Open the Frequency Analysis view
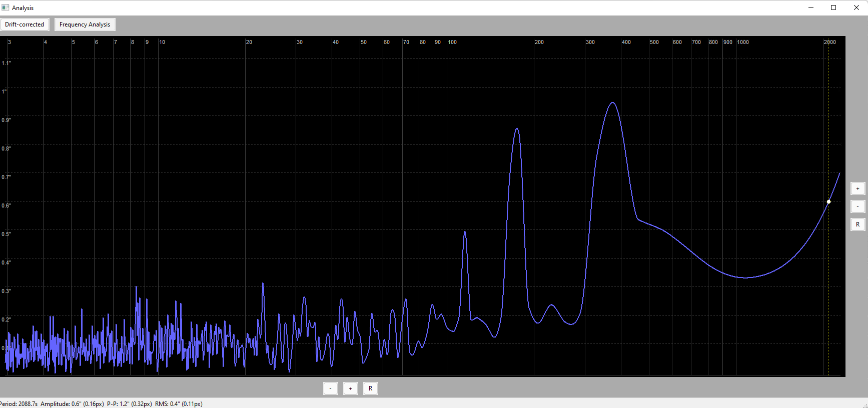This screenshot has height=408, width=868. (x=85, y=24)
